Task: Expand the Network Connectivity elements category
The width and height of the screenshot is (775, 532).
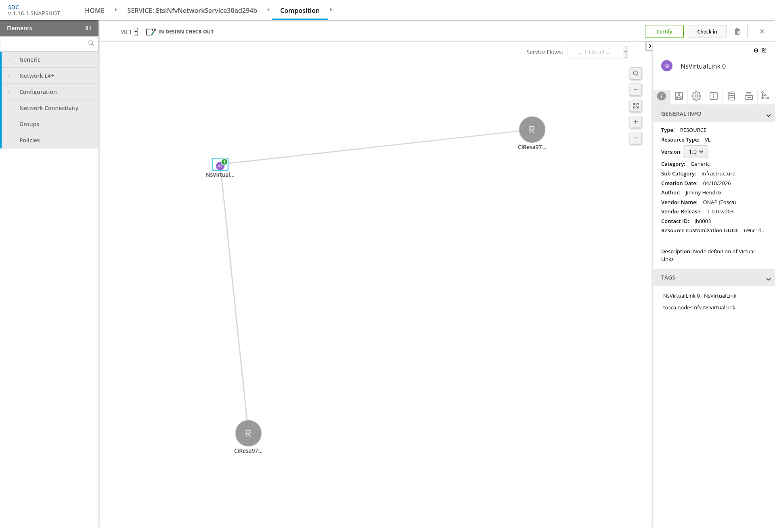Action: [49, 108]
